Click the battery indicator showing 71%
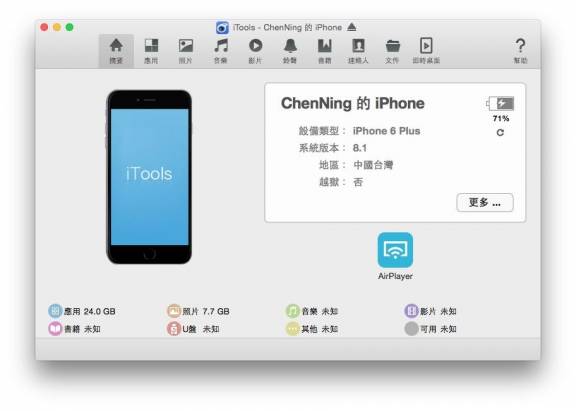The height and width of the screenshot is (411, 576). click(500, 109)
